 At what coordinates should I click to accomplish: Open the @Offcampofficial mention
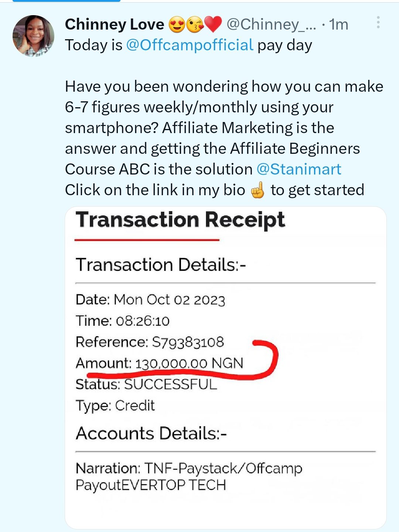click(190, 45)
